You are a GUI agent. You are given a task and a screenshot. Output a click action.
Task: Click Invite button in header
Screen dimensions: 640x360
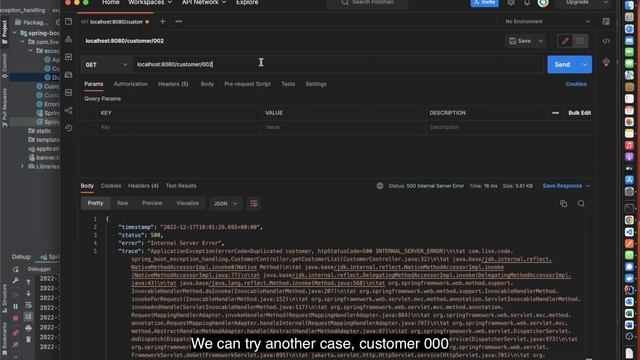coord(484,3)
